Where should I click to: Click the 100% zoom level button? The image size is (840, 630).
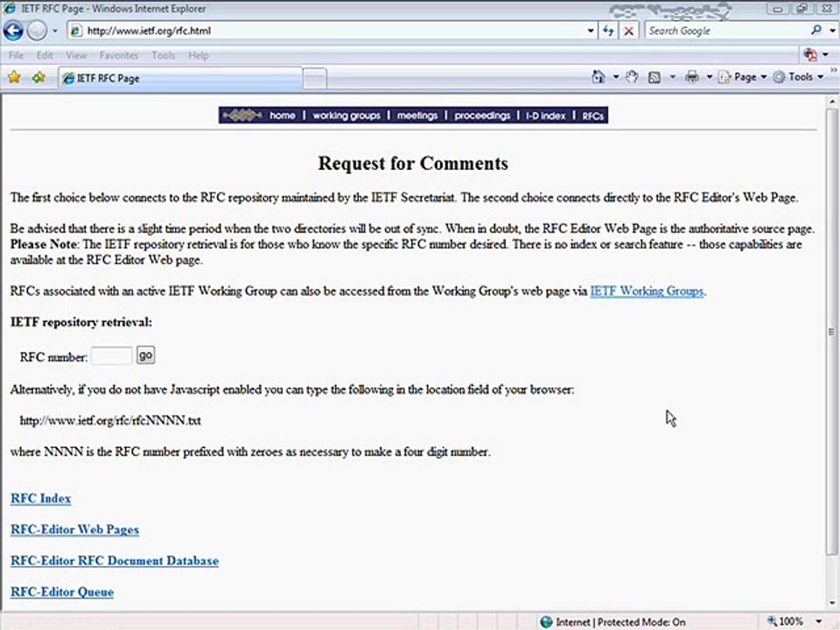coord(786,621)
